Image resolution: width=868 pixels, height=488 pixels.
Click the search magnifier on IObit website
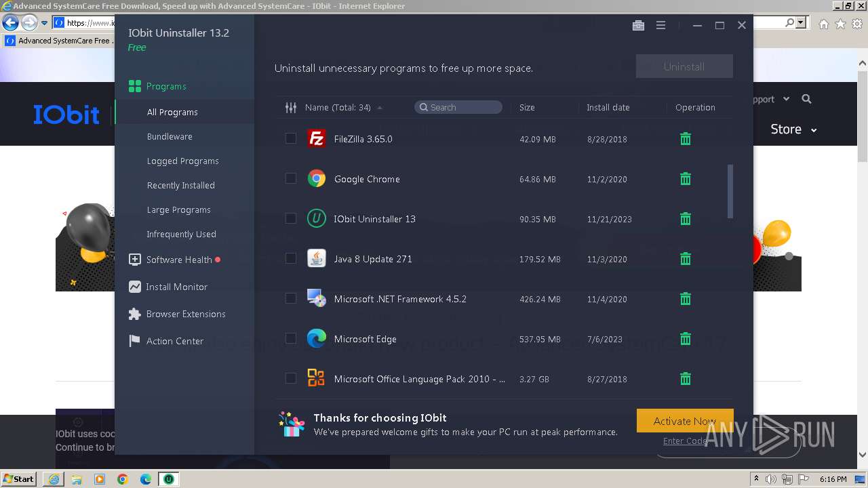(806, 99)
